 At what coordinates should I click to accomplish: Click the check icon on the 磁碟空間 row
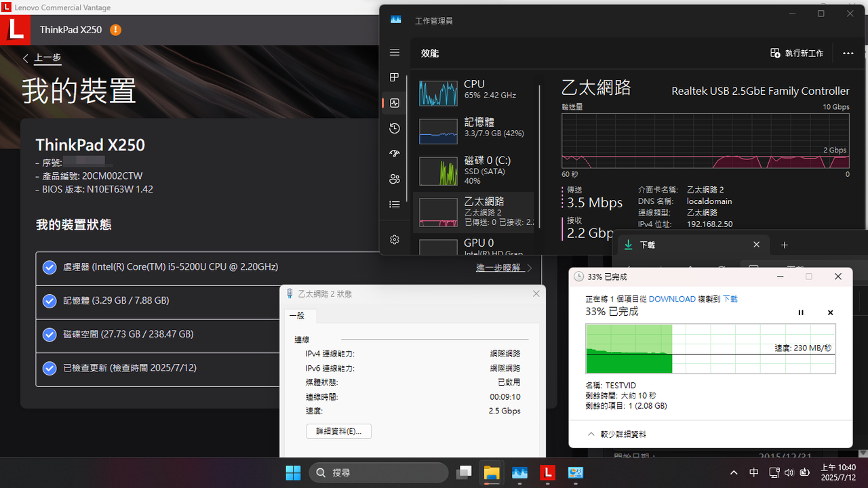click(50, 334)
